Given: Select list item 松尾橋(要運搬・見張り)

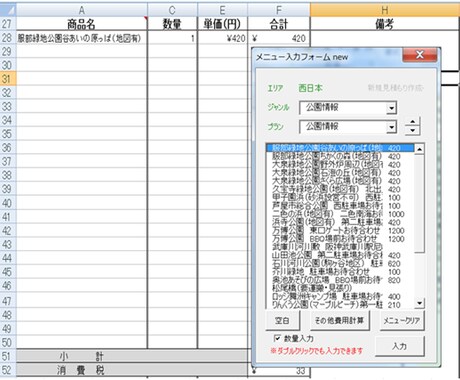Looking at the screenshot, I should coord(340,288).
